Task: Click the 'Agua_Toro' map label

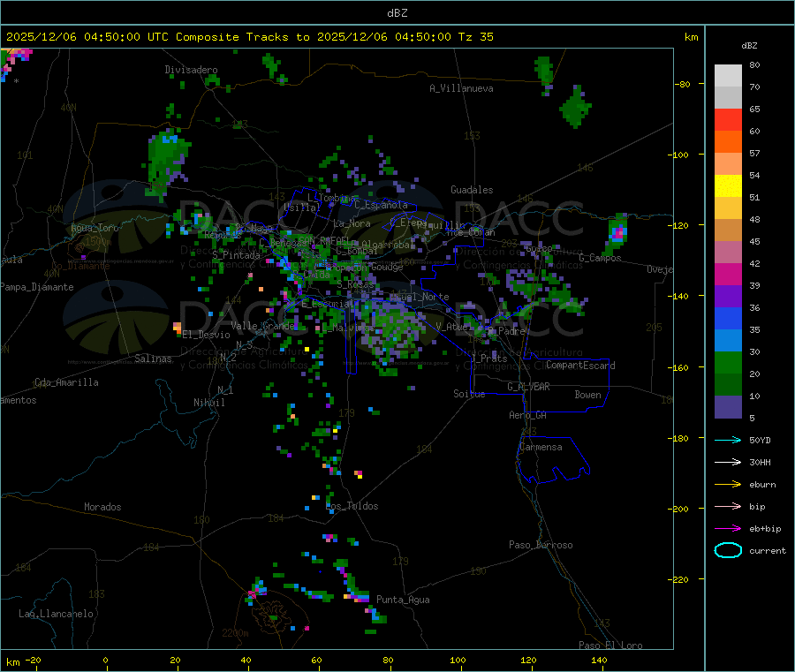Action: point(95,228)
